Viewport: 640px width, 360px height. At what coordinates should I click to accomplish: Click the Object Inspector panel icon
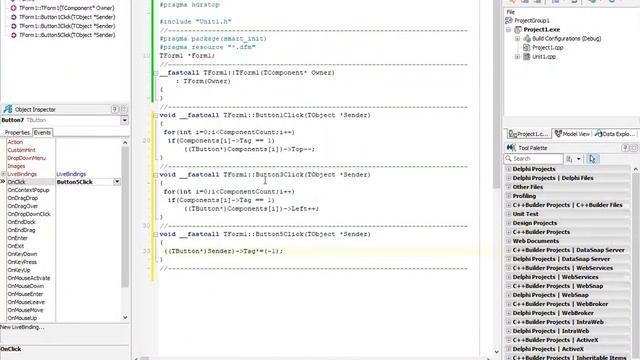tap(8, 109)
